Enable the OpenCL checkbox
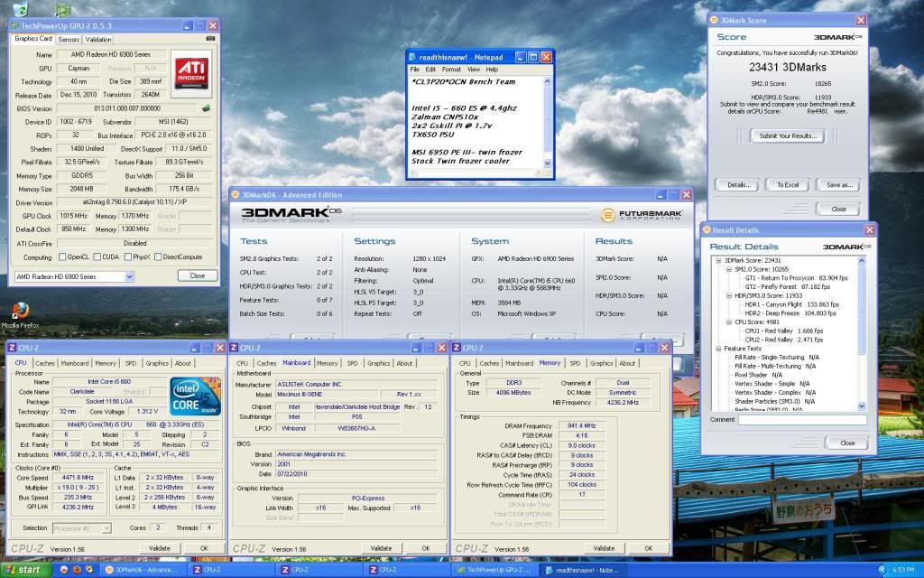The height and width of the screenshot is (578, 924). (x=63, y=256)
